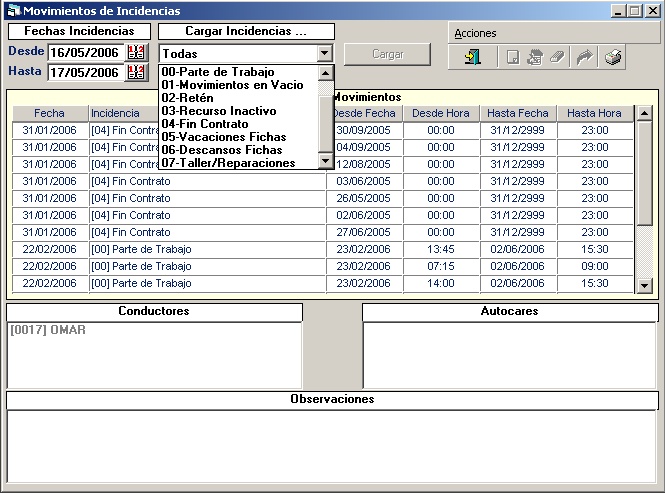Image resolution: width=665 pixels, height=493 pixels.
Task: Select 07-Taller/Reparaciones from the list
Action: click(228, 163)
